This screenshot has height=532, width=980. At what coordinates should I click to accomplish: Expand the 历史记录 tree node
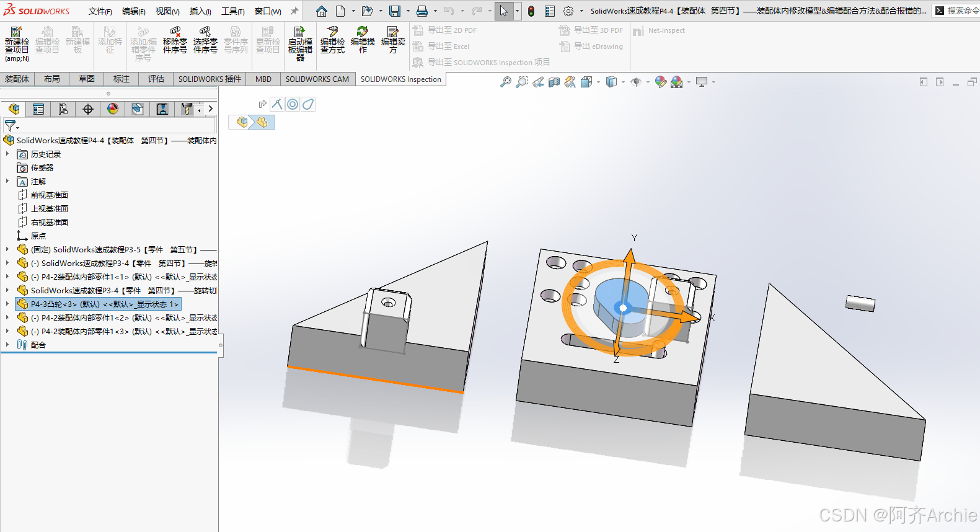coord(7,154)
